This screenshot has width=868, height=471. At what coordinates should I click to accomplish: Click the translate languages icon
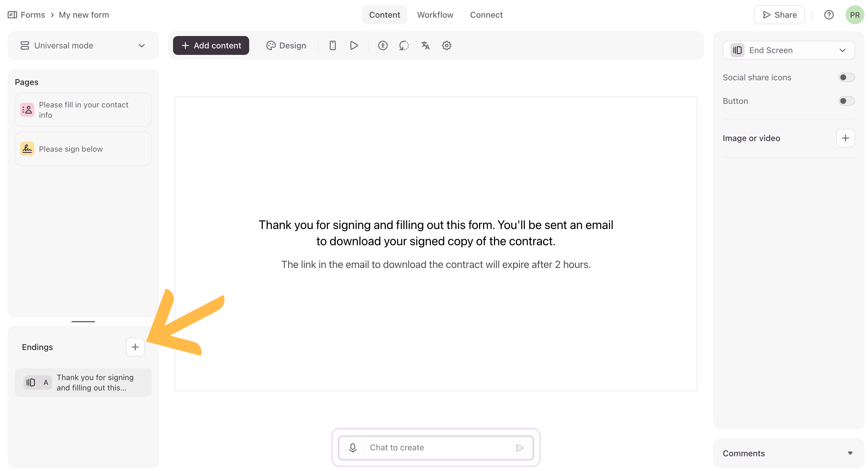pos(425,45)
